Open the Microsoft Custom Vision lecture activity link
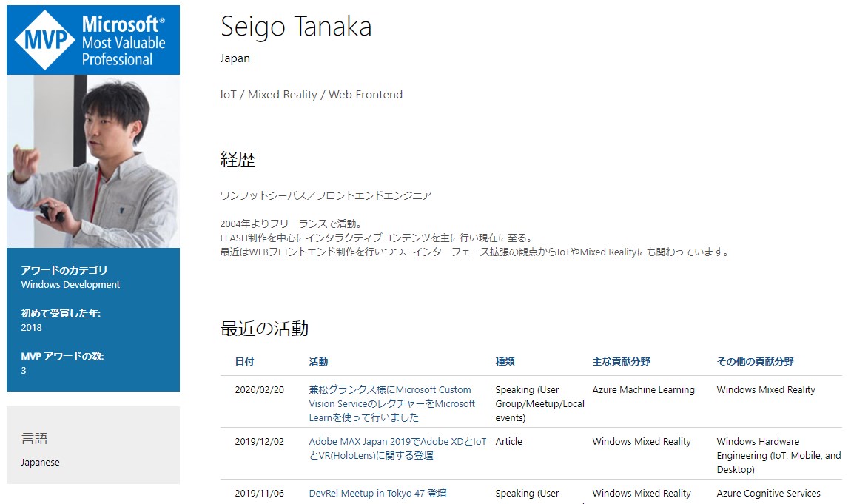The image size is (851, 504). point(391,403)
